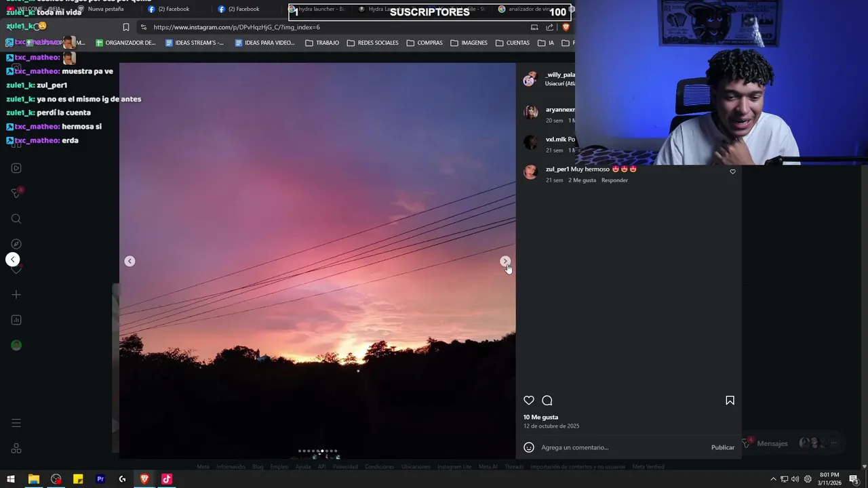The width and height of the screenshot is (868, 488).
Task: Open the Windows notification center icon
Action: pyautogui.click(x=855, y=479)
